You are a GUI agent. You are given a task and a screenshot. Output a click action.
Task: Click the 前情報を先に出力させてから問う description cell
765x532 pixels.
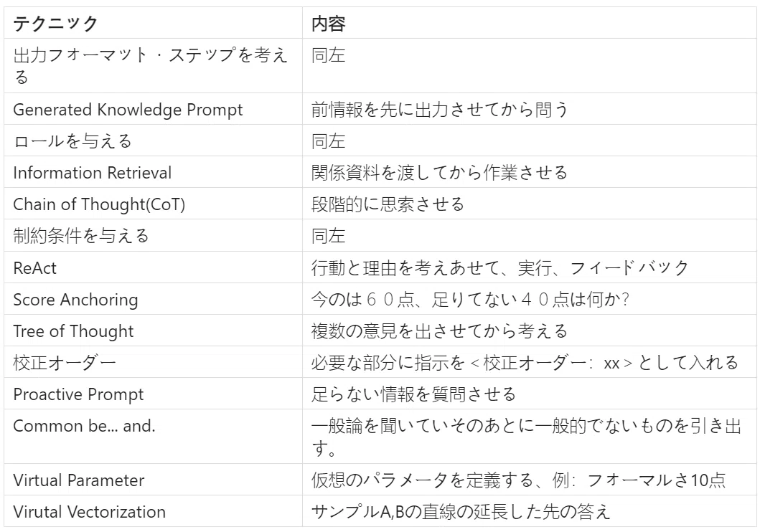pos(530,109)
